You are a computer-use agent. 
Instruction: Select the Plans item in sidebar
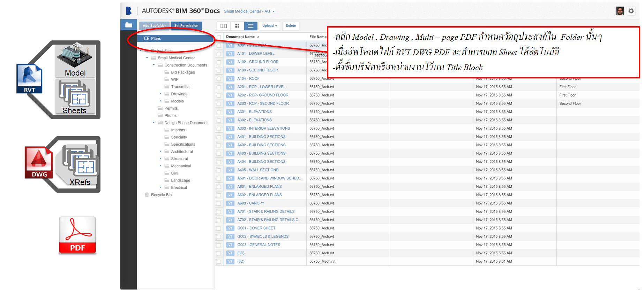tap(156, 38)
